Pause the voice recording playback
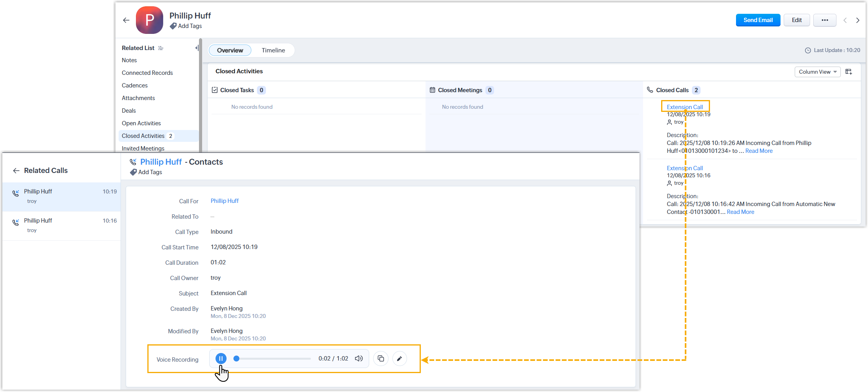 [221, 359]
